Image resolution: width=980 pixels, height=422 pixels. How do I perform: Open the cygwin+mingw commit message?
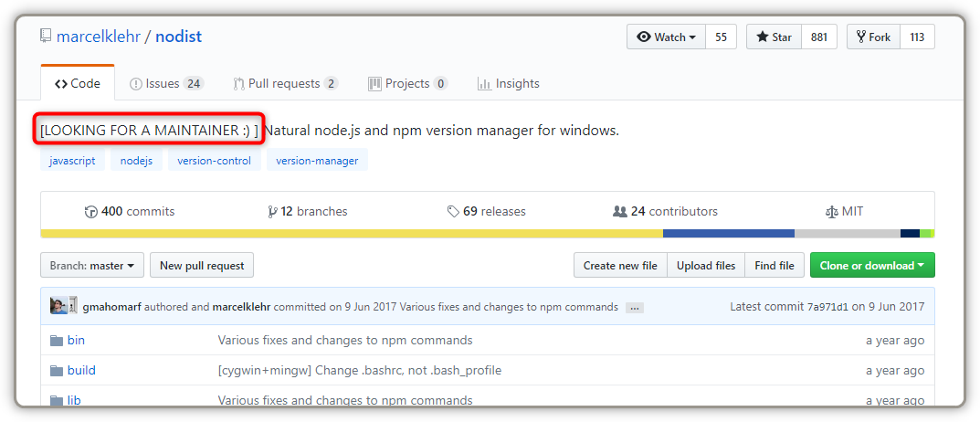(x=359, y=370)
